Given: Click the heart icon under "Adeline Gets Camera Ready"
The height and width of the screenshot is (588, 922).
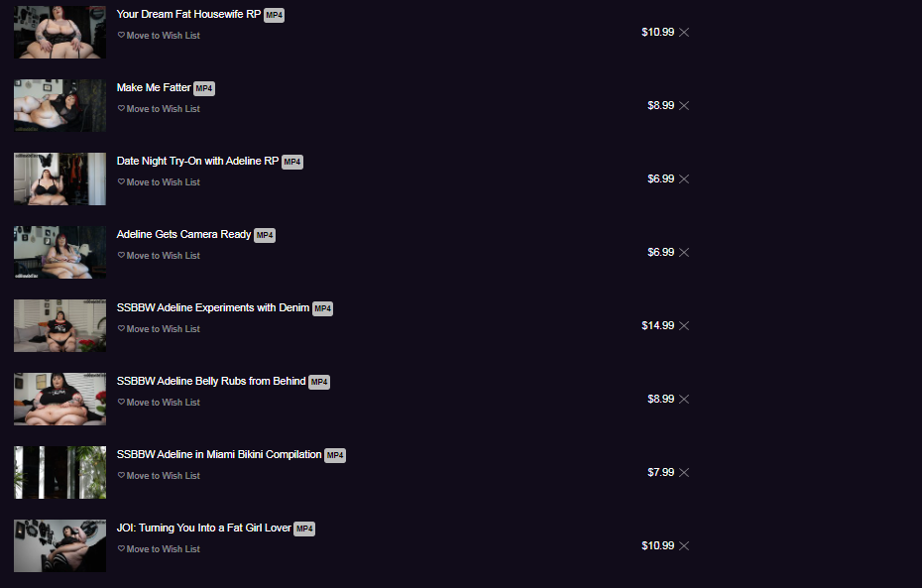Looking at the screenshot, I should click(x=121, y=256).
